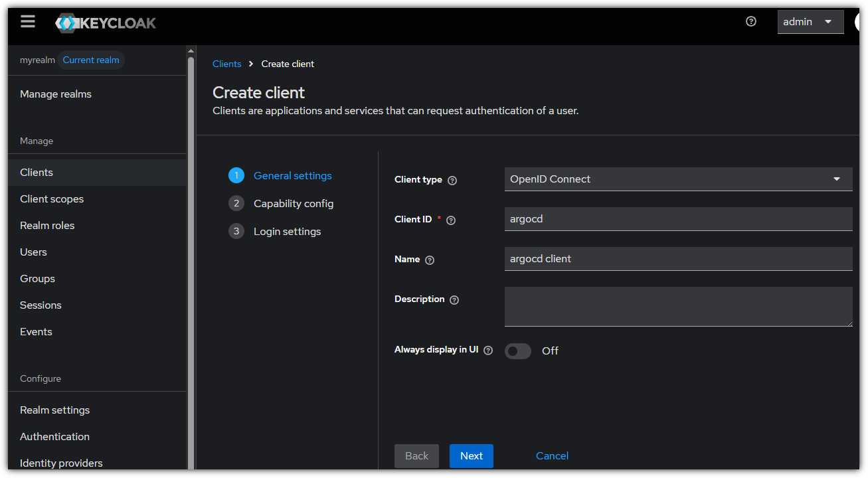The image size is (868, 478).
Task: Open Events in the sidebar
Action: (97, 332)
